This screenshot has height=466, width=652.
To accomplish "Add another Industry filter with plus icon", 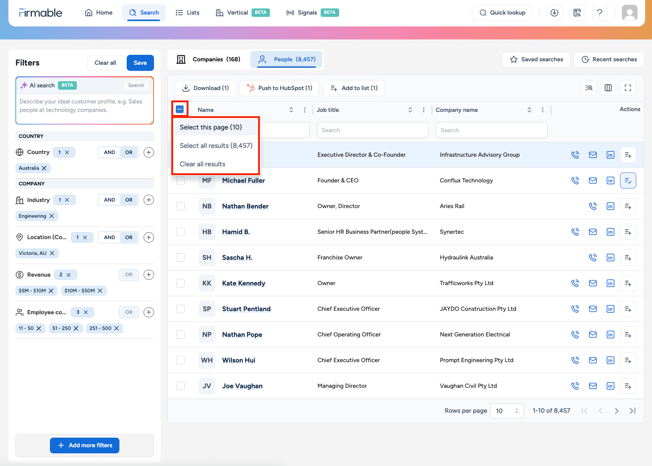I will pyautogui.click(x=148, y=200).
